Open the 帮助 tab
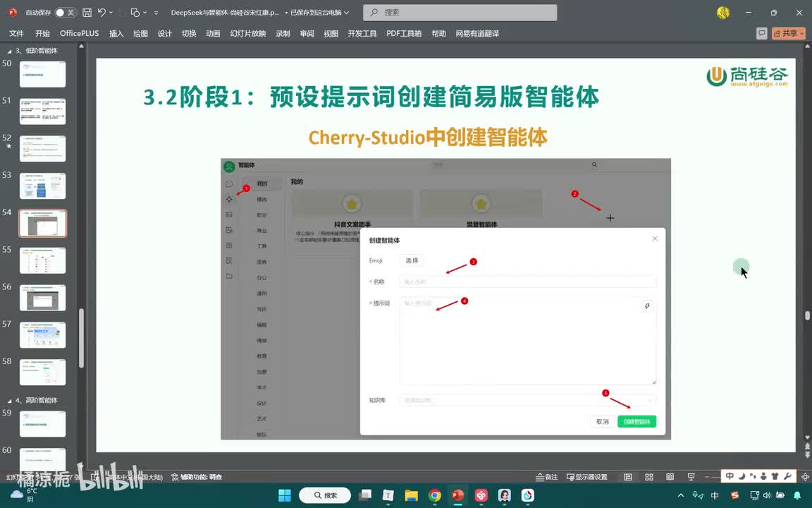Viewport: 812px width, 508px height. 438,33
